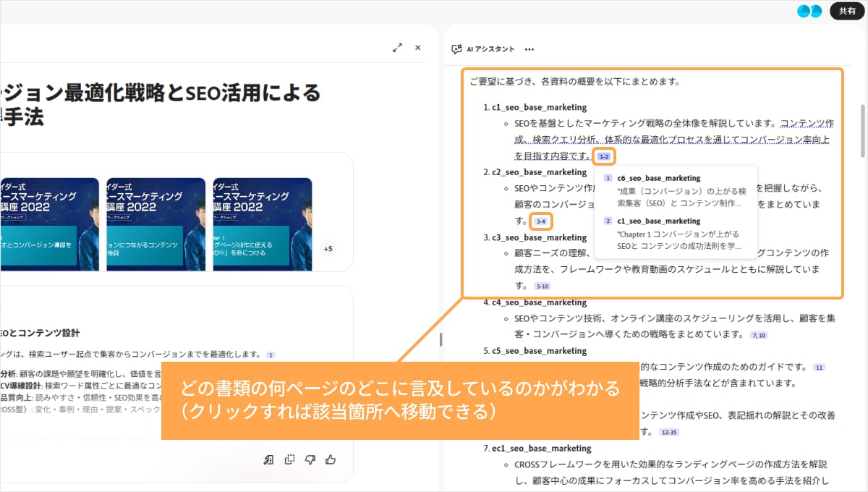Viewport: 868px width, 492px height.
Task: Click the c2_seo_base_marketing heading
Action: tap(539, 172)
